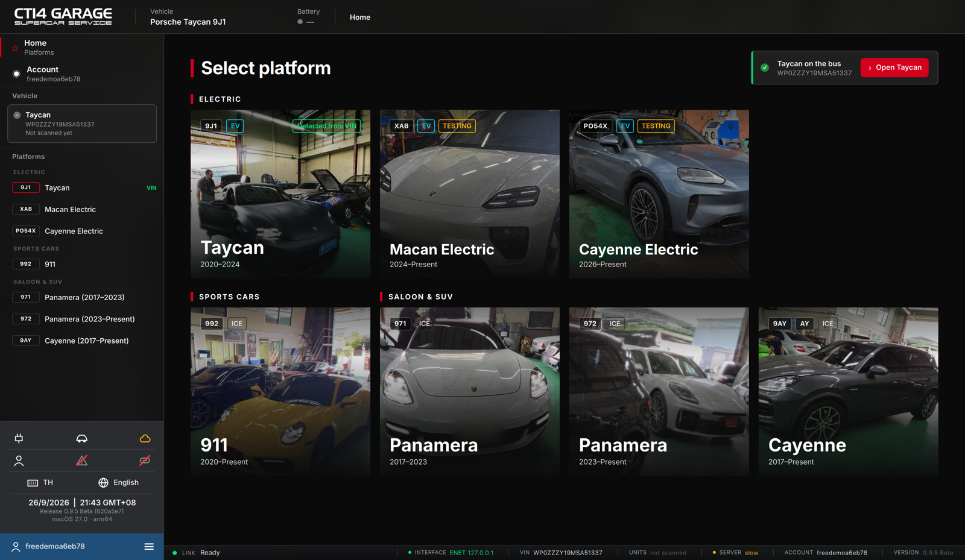Open Home Platforms in sidebar
The image size is (965, 560).
82,47
